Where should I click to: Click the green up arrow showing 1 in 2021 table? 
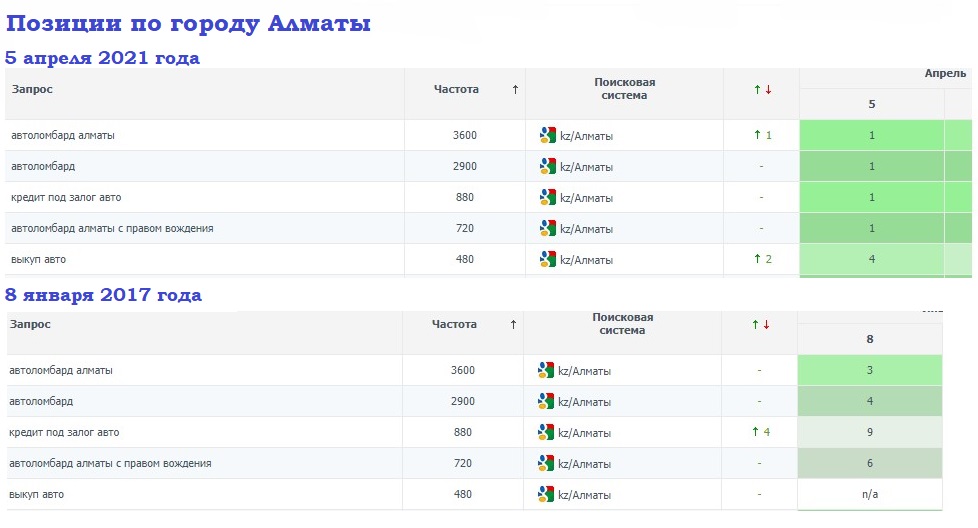coord(762,135)
